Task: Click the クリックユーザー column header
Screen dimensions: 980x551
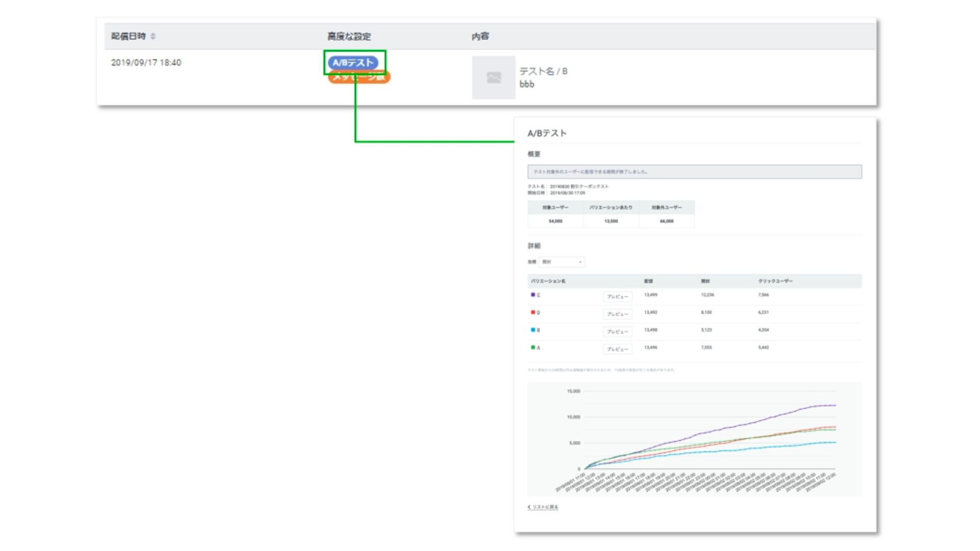Action: tap(775, 281)
